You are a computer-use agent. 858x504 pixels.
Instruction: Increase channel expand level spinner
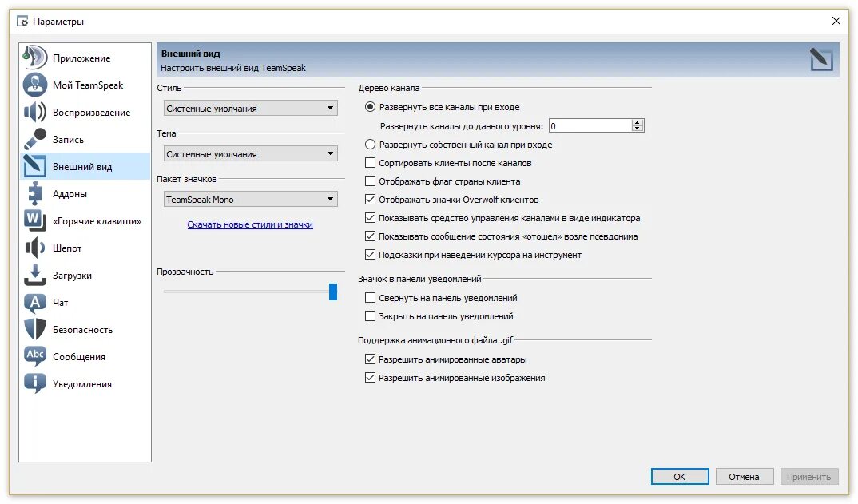point(637,122)
